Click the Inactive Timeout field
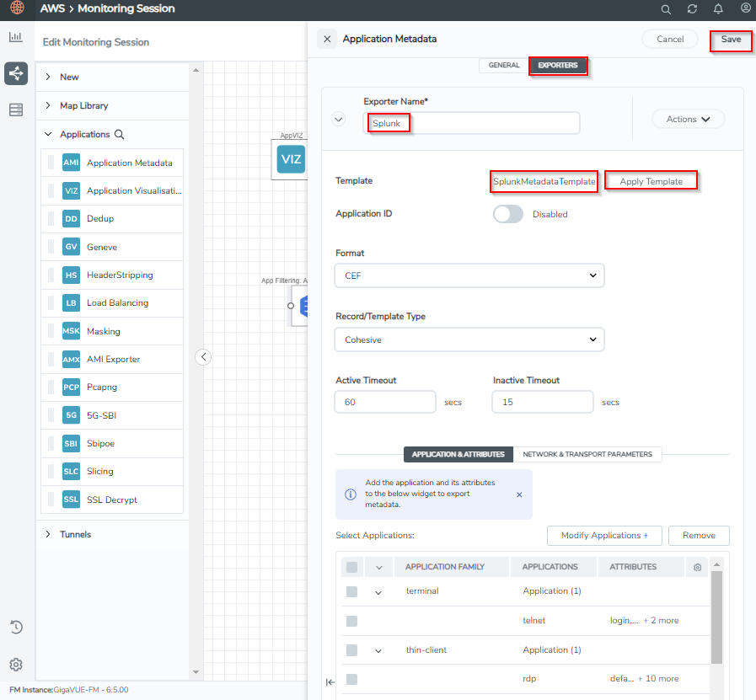 (x=543, y=402)
